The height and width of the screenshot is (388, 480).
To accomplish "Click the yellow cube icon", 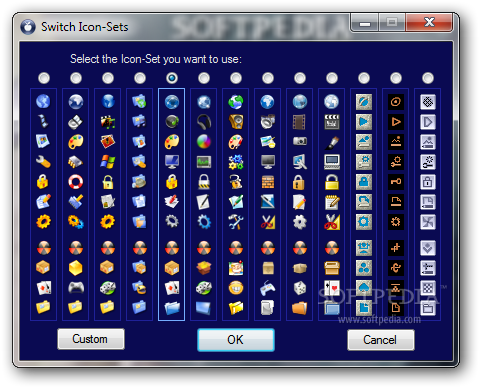I will pos(76,268).
